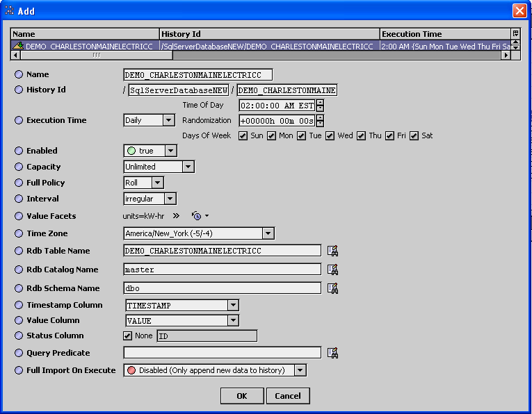Click the Rdb Catalog Name lookup icon

[x=332, y=270]
